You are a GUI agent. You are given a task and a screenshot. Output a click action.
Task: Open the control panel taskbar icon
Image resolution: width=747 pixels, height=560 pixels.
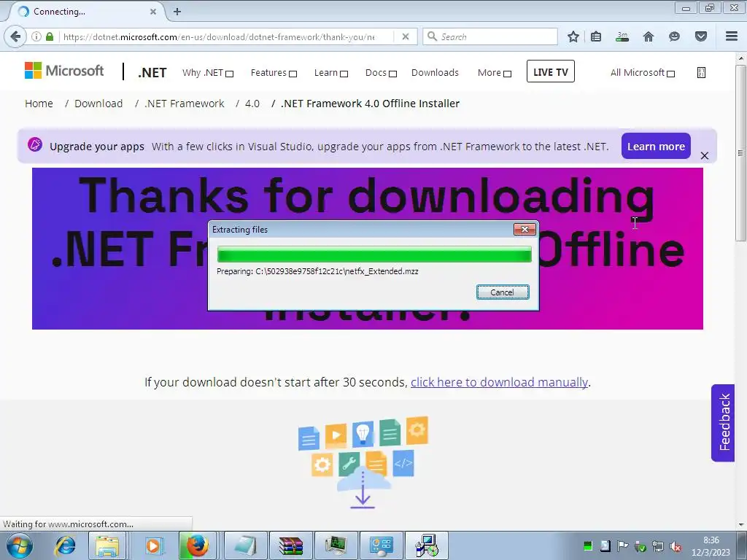coord(382,545)
